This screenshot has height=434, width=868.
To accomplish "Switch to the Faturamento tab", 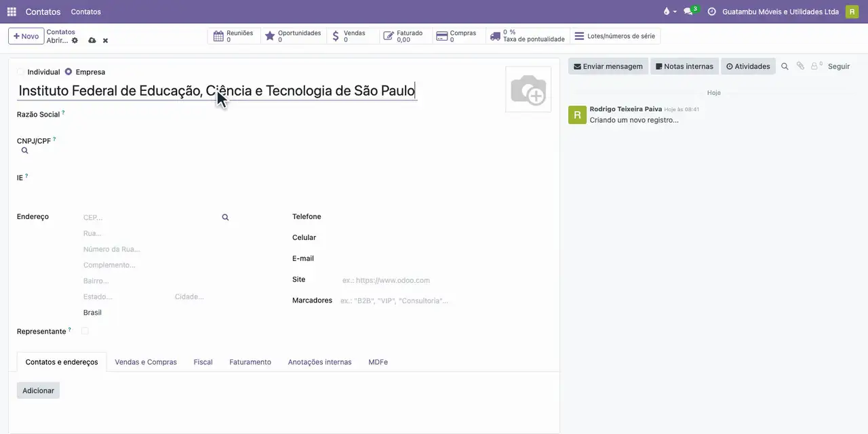I will [250, 362].
